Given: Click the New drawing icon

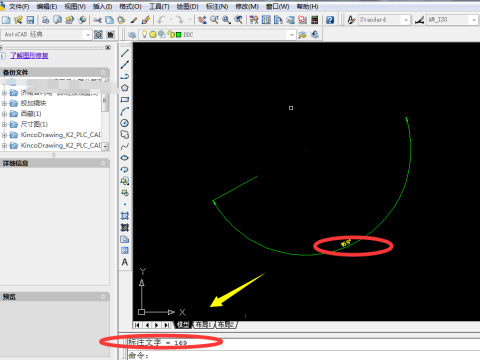Looking at the screenshot, I should 6,20.
